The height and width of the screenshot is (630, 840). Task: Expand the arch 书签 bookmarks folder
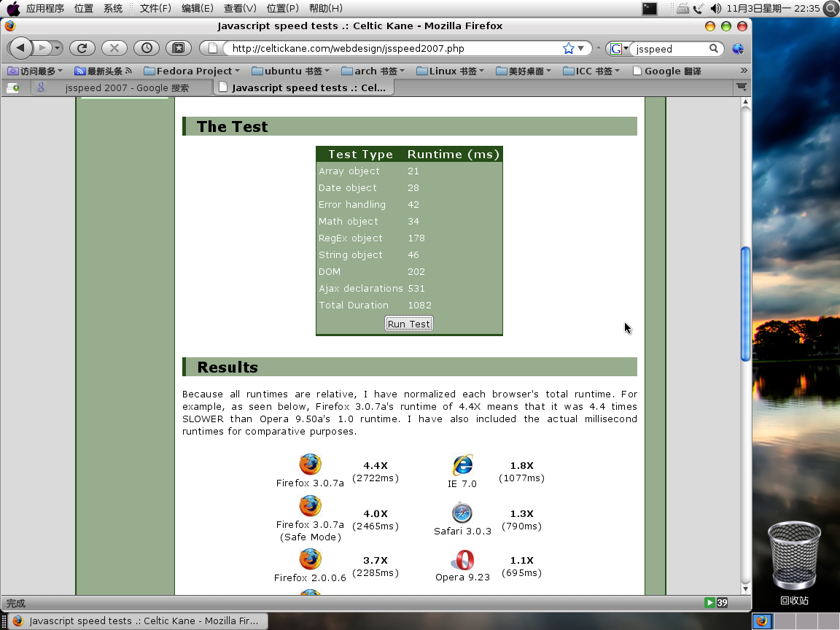coord(373,71)
